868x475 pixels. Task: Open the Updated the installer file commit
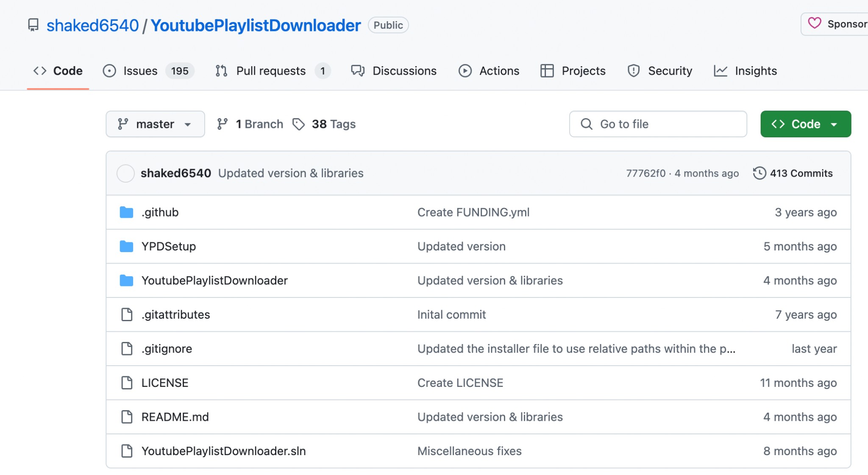(576, 349)
